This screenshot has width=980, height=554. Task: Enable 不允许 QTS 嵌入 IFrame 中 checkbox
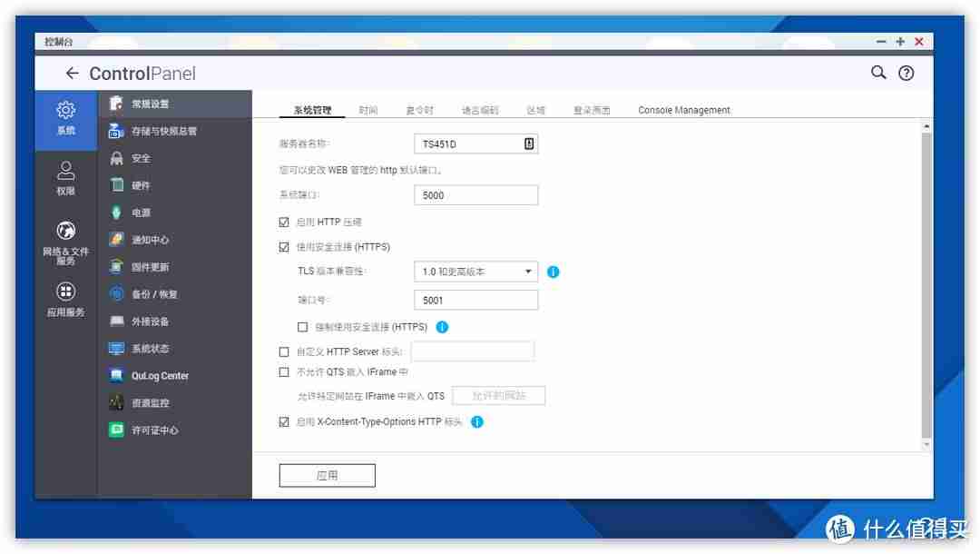(x=284, y=372)
